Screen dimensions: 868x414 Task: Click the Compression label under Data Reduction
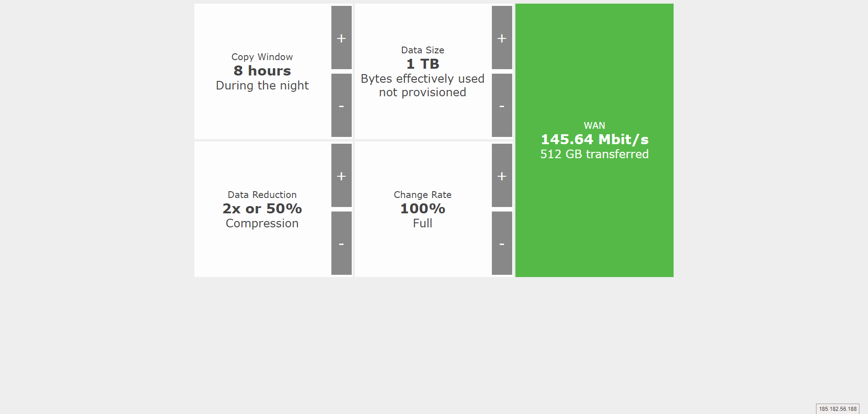pos(262,224)
